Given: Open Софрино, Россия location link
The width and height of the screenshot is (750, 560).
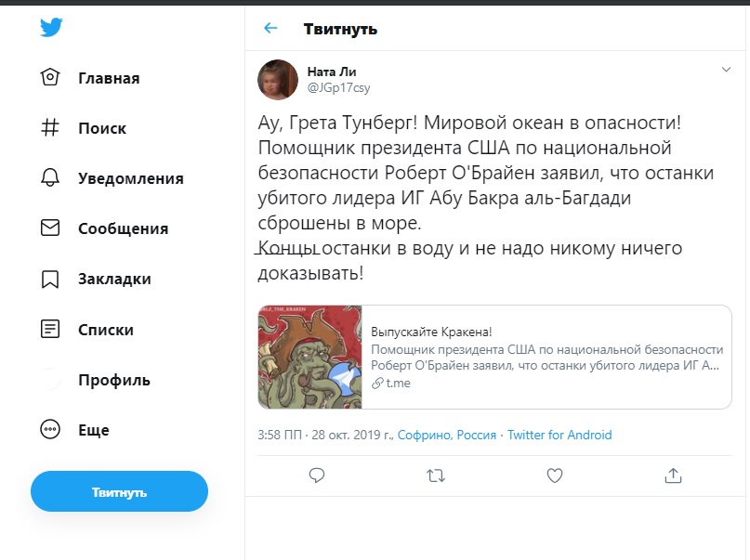Looking at the screenshot, I should click(449, 435).
